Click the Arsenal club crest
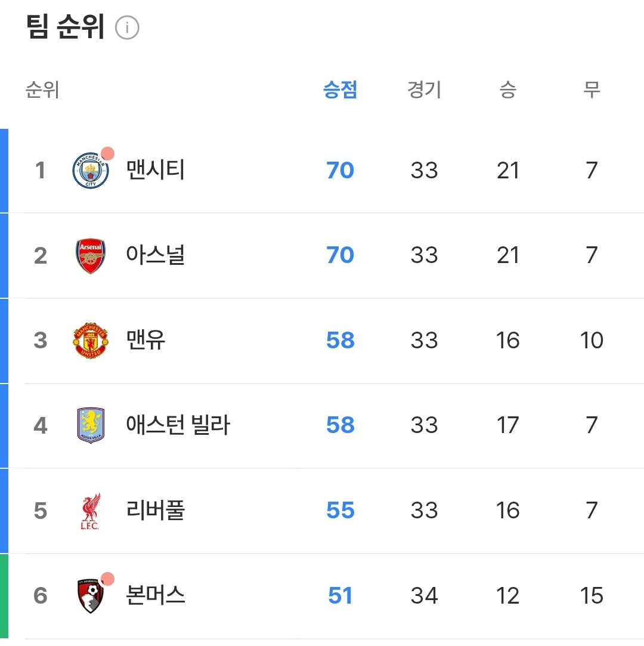The height and width of the screenshot is (646, 644). point(91,256)
